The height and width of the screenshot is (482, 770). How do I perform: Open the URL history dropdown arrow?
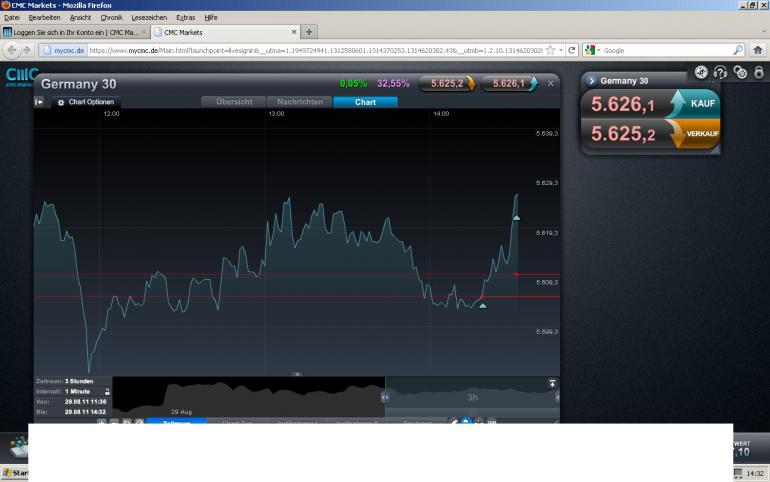coord(561,50)
